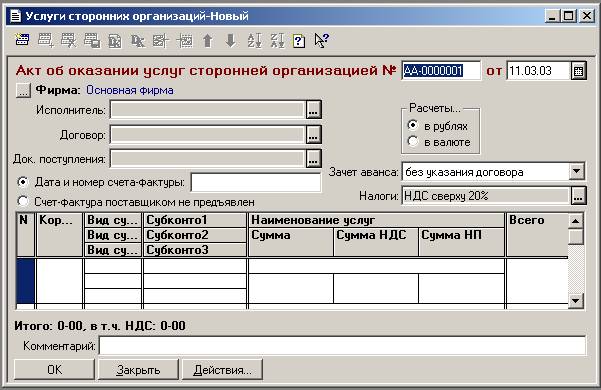
Task: Click the Док. поступления input field
Action: pos(208,159)
